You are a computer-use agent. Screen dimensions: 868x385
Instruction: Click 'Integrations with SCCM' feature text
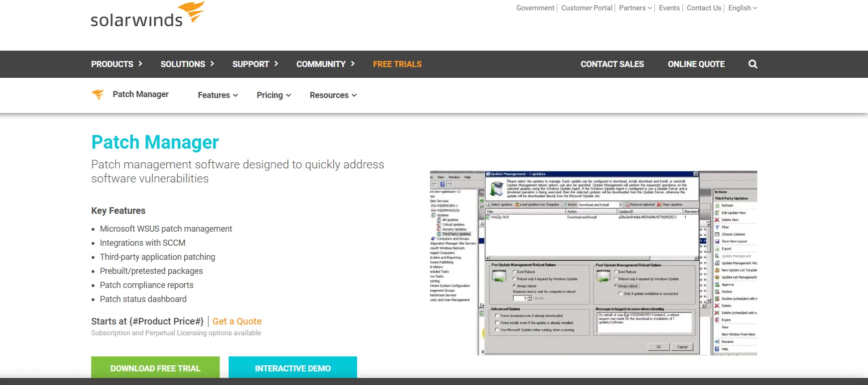(x=142, y=243)
